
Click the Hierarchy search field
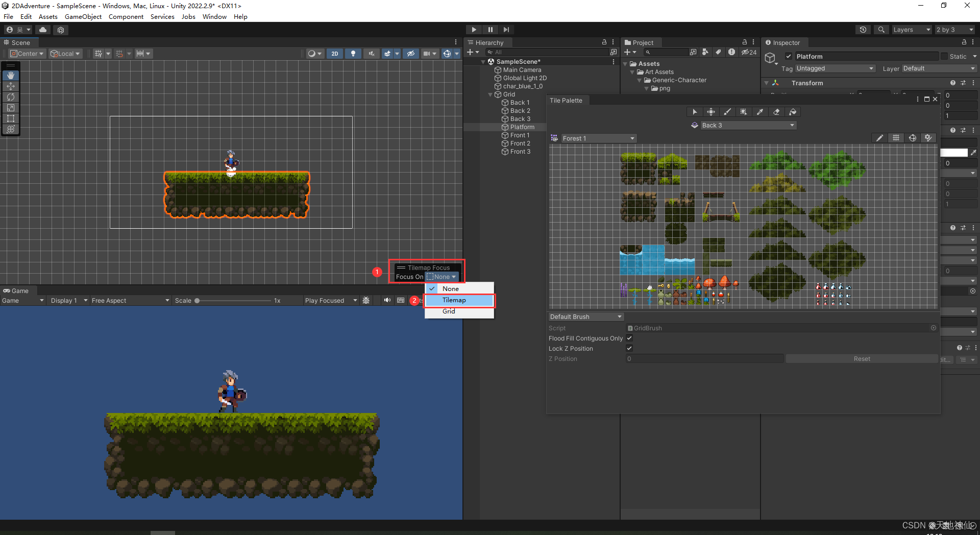point(548,52)
